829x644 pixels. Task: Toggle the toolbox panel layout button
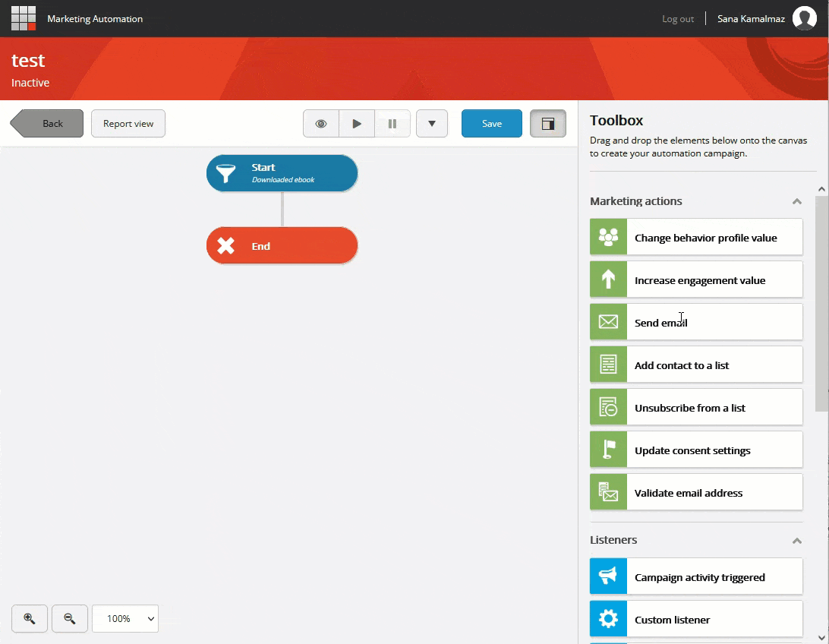point(548,124)
